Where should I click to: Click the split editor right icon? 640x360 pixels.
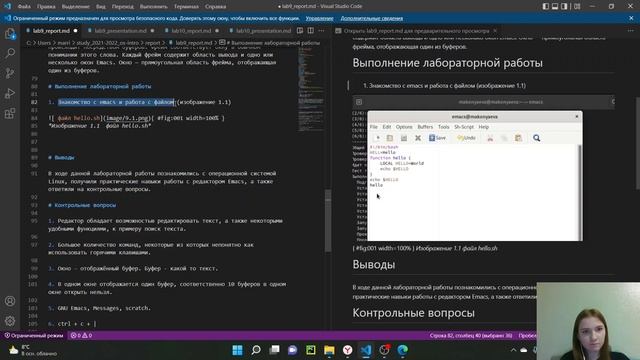point(311,31)
